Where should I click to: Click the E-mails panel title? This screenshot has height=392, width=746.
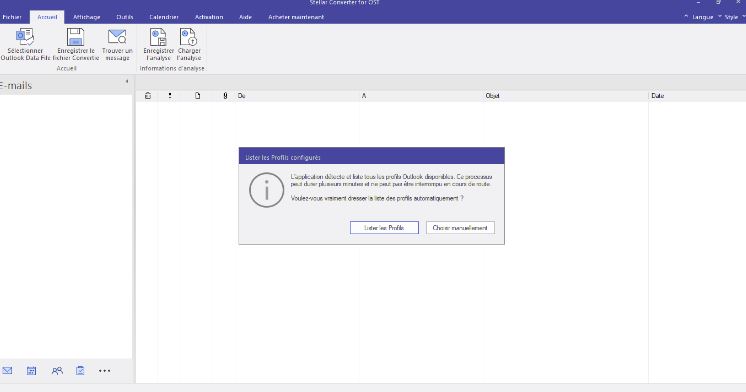[x=16, y=86]
